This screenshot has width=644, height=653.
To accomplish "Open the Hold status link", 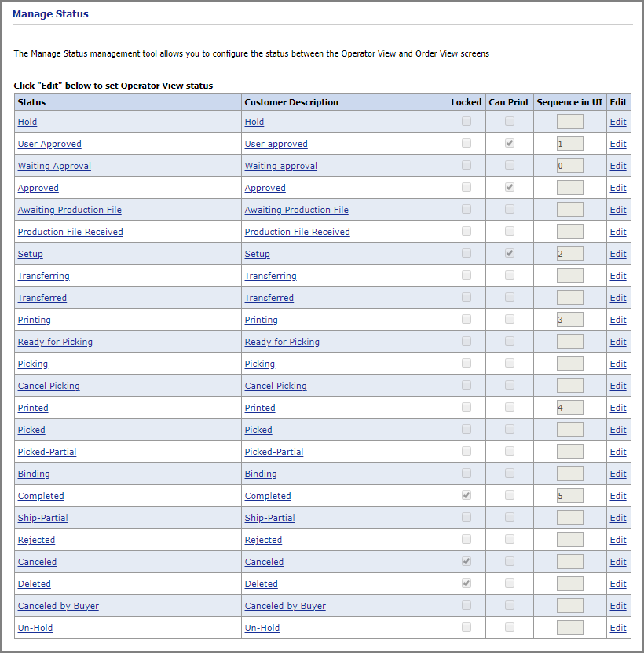I will point(27,122).
